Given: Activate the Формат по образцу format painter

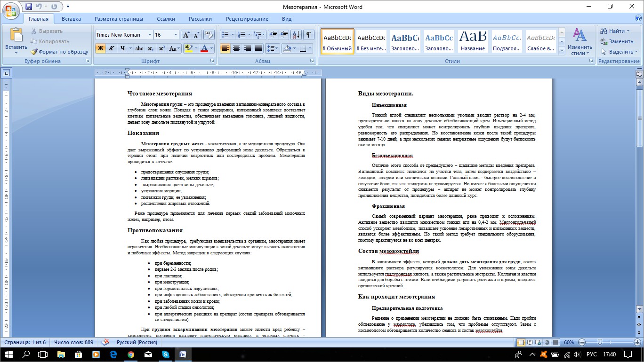Looking at the screenshot, I should (59, 52).
